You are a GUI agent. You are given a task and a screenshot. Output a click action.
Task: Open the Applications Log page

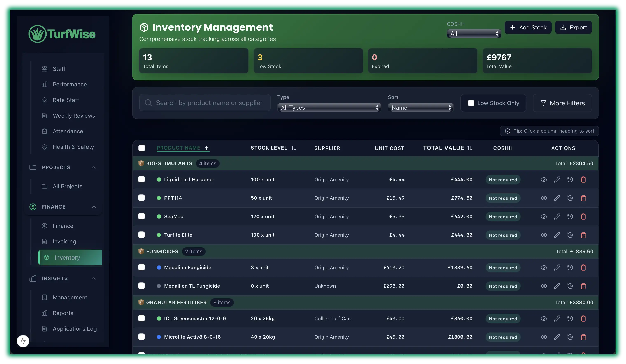point(75,328)
